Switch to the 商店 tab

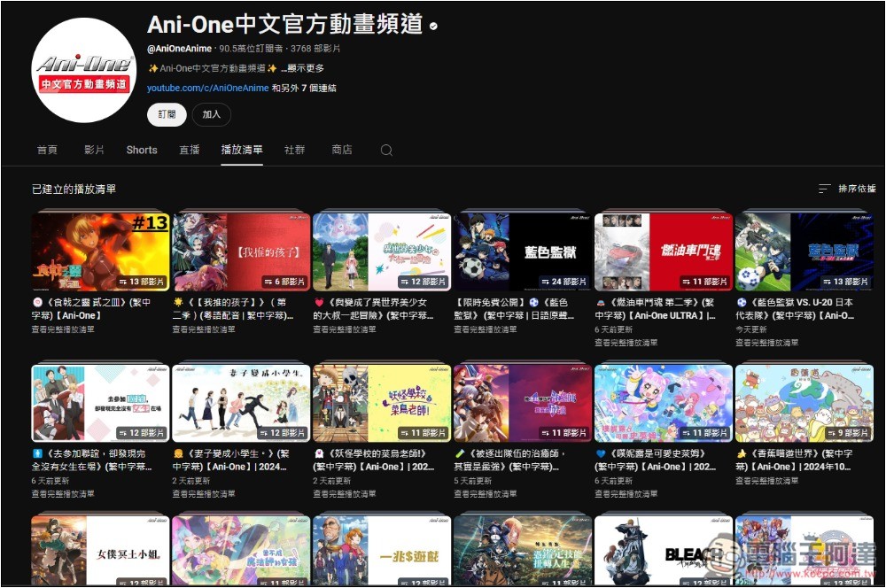coord(342,150)
